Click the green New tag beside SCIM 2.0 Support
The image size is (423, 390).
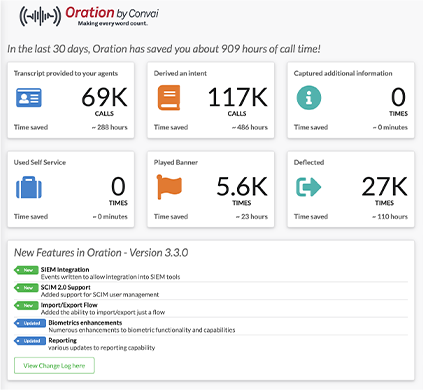pos(26,288)
